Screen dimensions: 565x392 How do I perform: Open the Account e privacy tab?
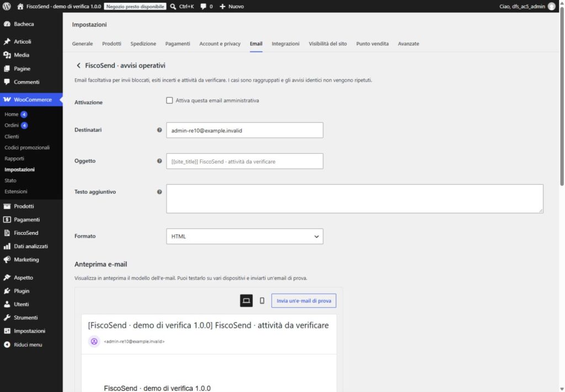pyautogui.click(x=220, y=44)
